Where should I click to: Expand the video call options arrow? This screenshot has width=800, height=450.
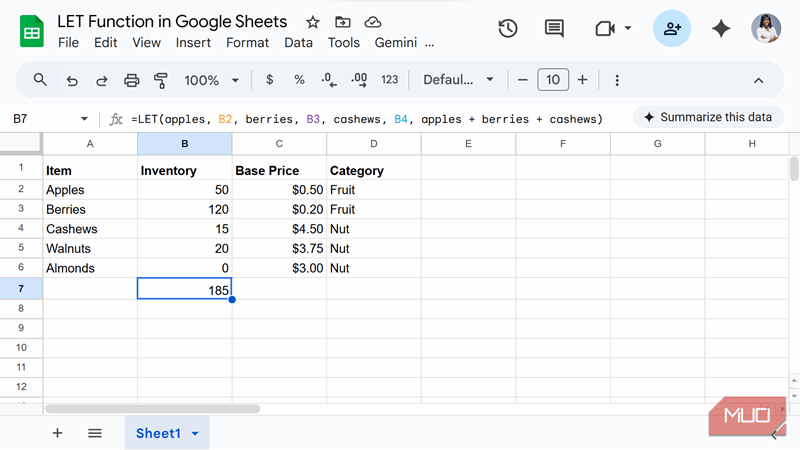click(628, 28)
